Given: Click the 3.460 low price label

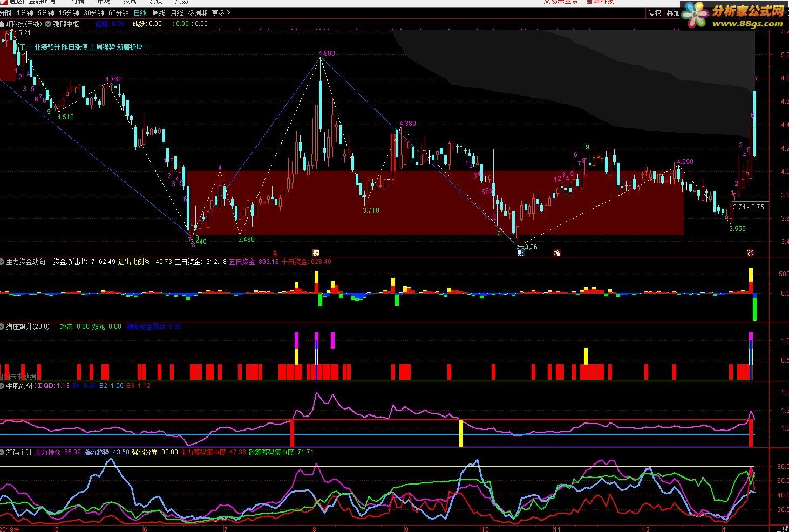Looking at the screenshot, I should click(246, 239).
